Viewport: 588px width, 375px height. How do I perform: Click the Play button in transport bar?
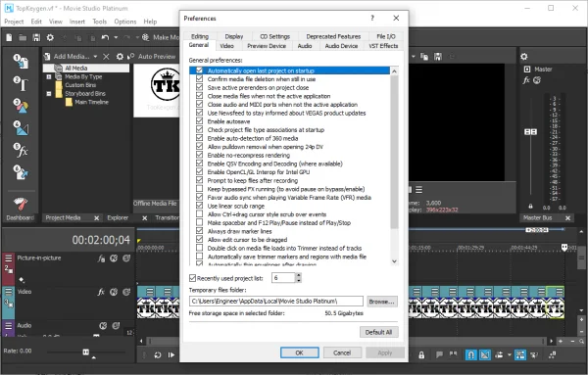pos(171,354)
